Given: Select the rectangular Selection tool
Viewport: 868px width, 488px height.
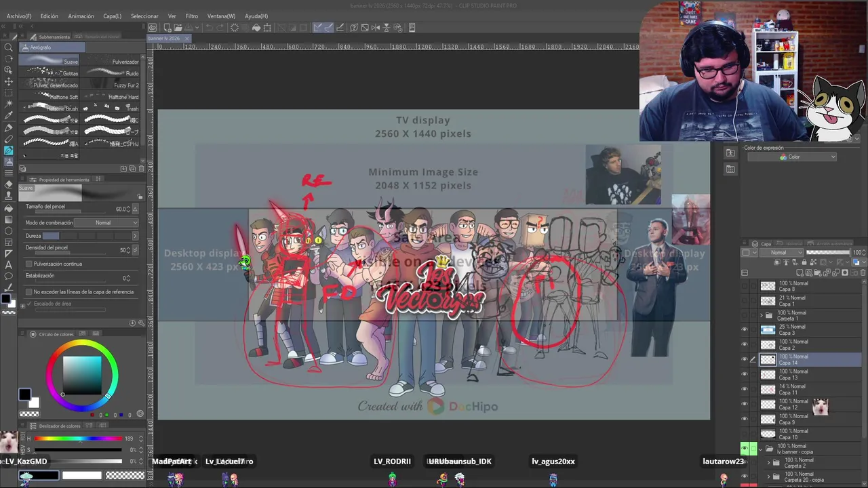Looking at the screenshot, I should pyautogui.click(x=9, y=93).
